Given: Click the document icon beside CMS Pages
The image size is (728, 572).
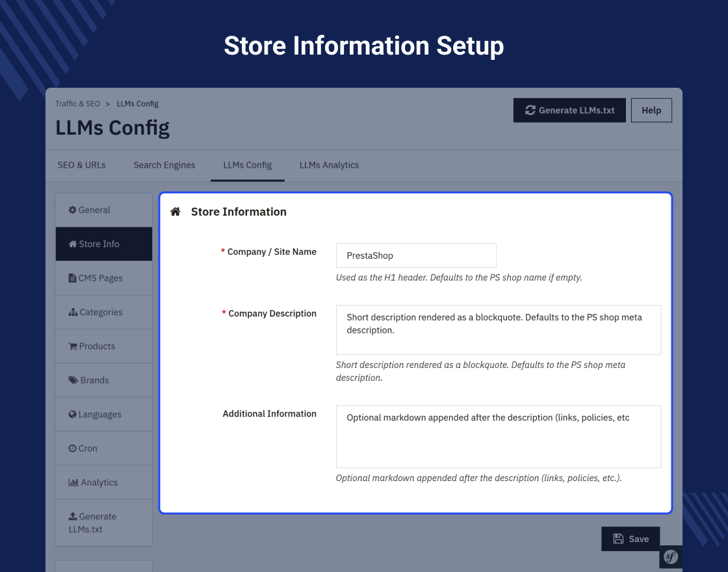Looking at the screenshot, I should [x=72, y=278].
